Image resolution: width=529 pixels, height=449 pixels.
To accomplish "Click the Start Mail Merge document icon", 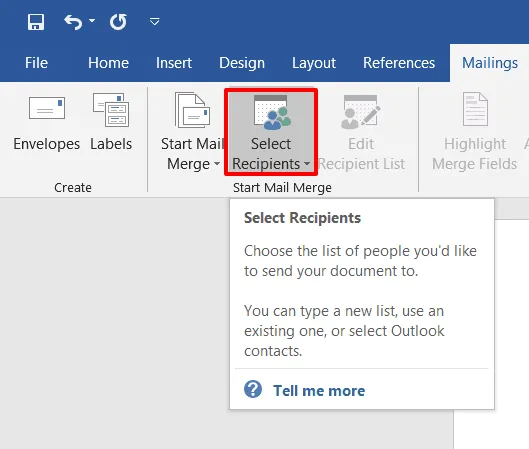I will point(192,110).
